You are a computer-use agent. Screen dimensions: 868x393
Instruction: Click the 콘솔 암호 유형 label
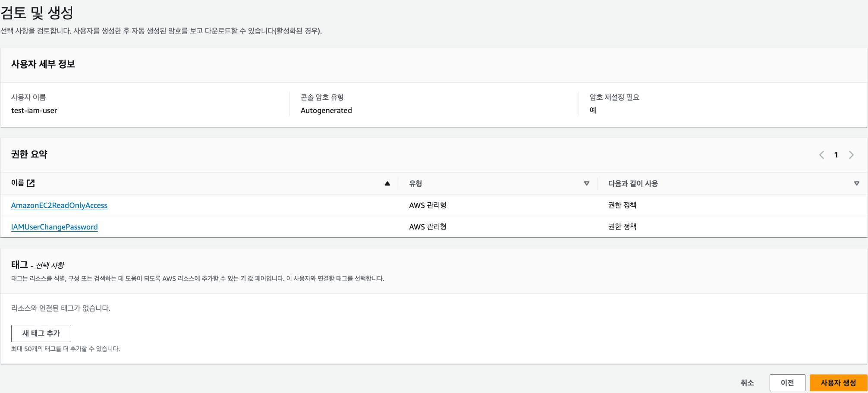pos(322,97)
